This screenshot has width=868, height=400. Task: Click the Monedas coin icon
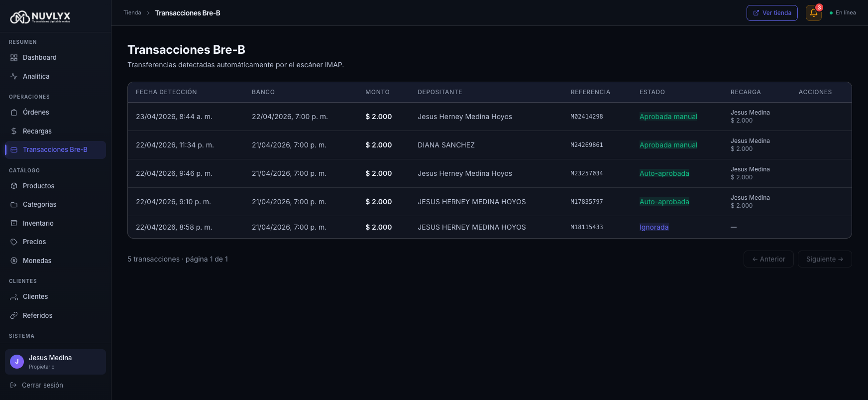tap(14, 261)
